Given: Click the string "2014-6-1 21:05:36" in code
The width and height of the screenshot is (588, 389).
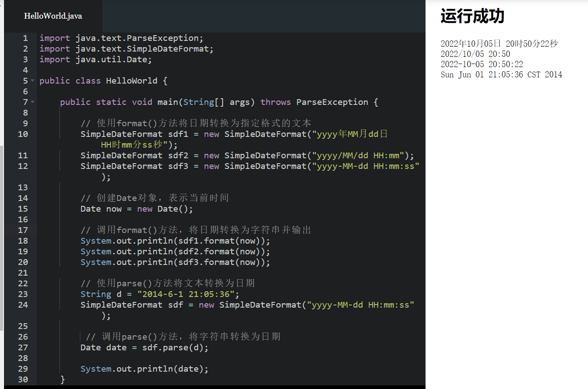Looking at the screenshot, I should (188, 294).
